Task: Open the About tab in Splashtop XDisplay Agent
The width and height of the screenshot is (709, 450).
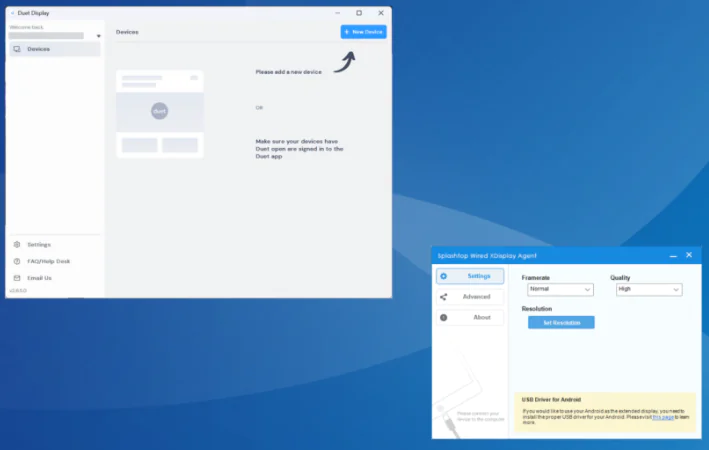Action: 470,317
